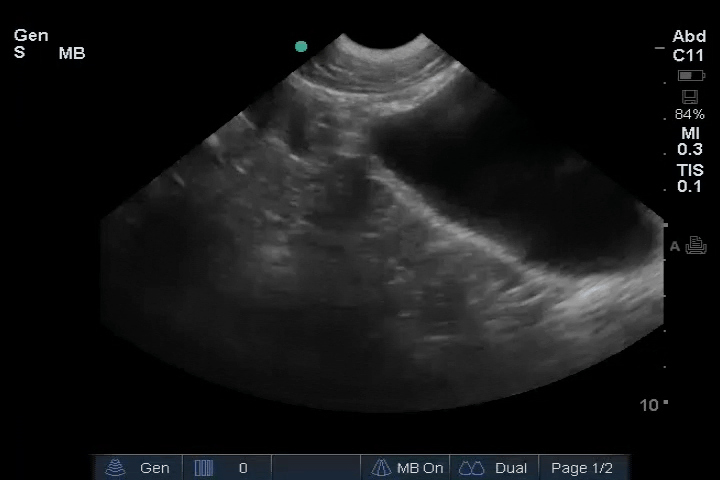Click the TIS 0.1 thermal index readout
Screen dimensions: 720x480
point(690,178)
